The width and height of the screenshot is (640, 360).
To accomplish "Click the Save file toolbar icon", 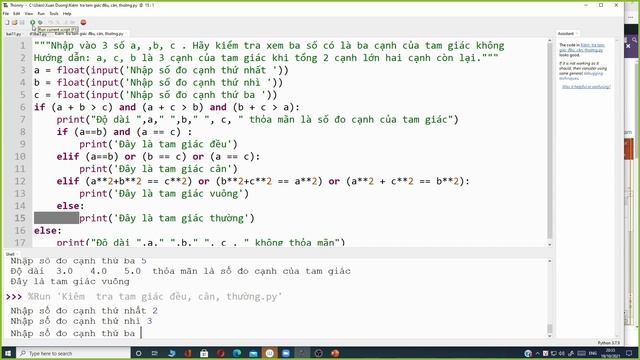I will tap(22, 22).
